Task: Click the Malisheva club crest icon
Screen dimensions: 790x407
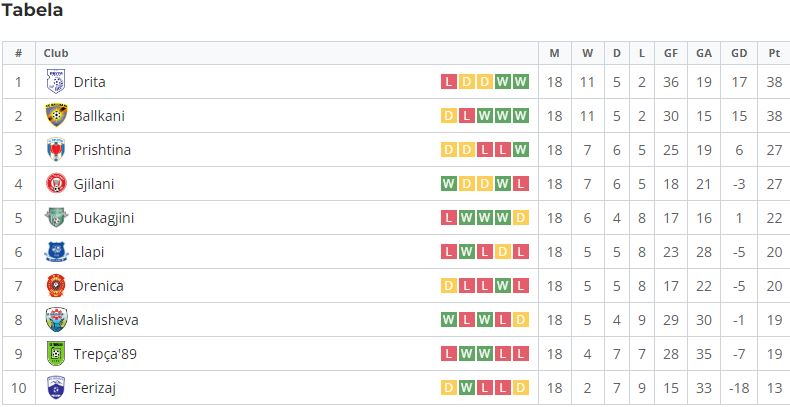Action: (56, 320)
